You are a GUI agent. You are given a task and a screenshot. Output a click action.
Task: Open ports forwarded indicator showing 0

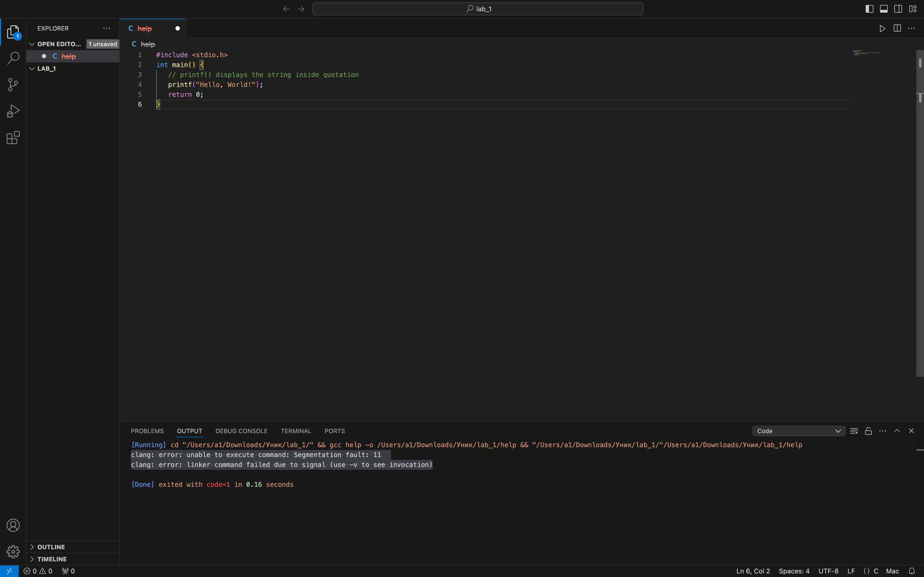[69, 571]
